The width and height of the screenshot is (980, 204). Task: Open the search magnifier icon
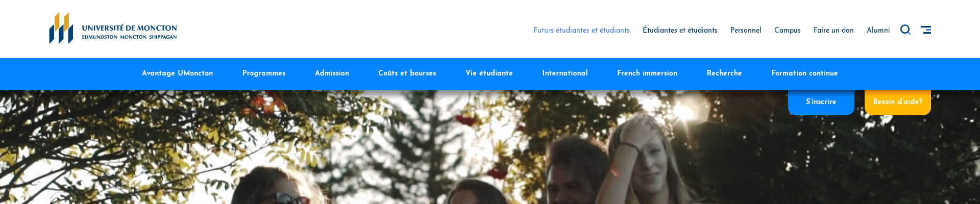[905, 30]
